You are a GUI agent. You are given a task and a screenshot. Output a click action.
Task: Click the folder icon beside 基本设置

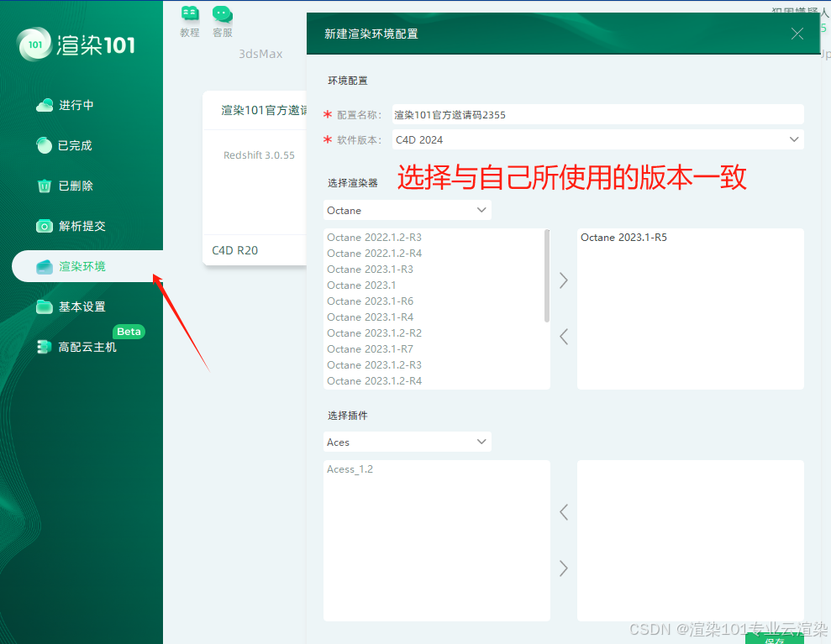(45, 306)
